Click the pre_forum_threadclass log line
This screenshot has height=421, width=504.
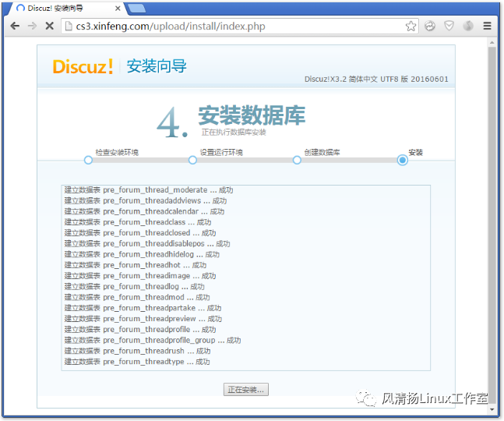coord(138,222)
